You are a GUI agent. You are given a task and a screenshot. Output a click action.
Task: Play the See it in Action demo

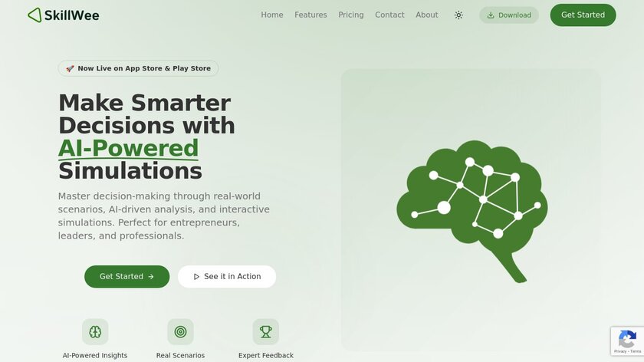pos(227,277)
